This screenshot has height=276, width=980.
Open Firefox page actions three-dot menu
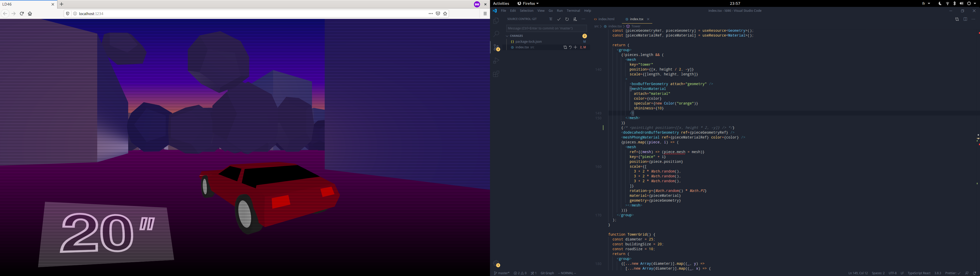430,14
